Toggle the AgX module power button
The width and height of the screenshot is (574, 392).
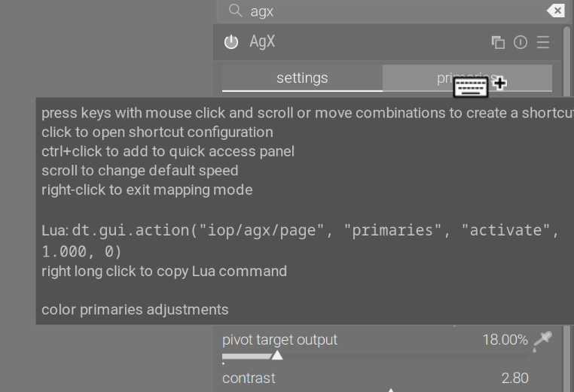tap(231, 42)
